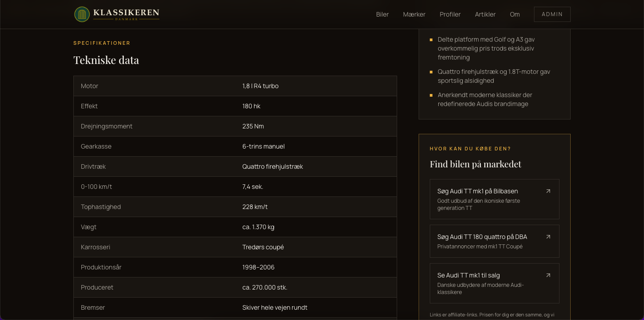The width and height of the screenshot is (644, 320).
Task: Click the Motor value '1,8 l R4 turbo'
Action: [260, 86]
